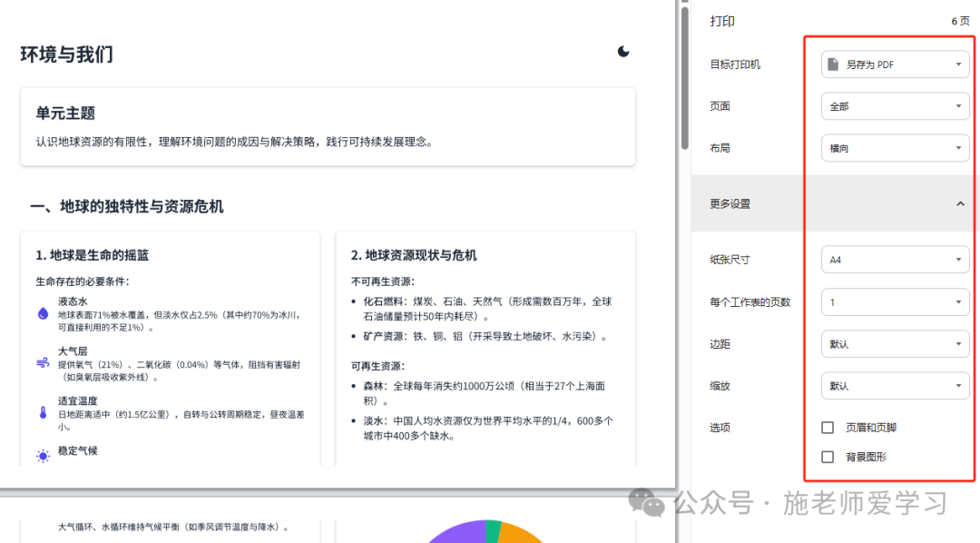Enable the 页眉和页脚 checkbox
The width and height of the screenshot is (980, 543).
pyautogui.click(x=828, y=428)
